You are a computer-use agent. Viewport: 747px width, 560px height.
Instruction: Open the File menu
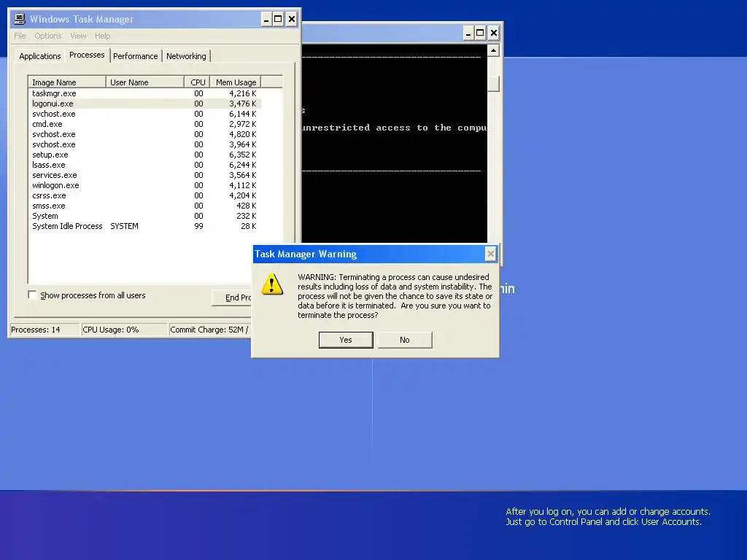click(x=20, y=36)
